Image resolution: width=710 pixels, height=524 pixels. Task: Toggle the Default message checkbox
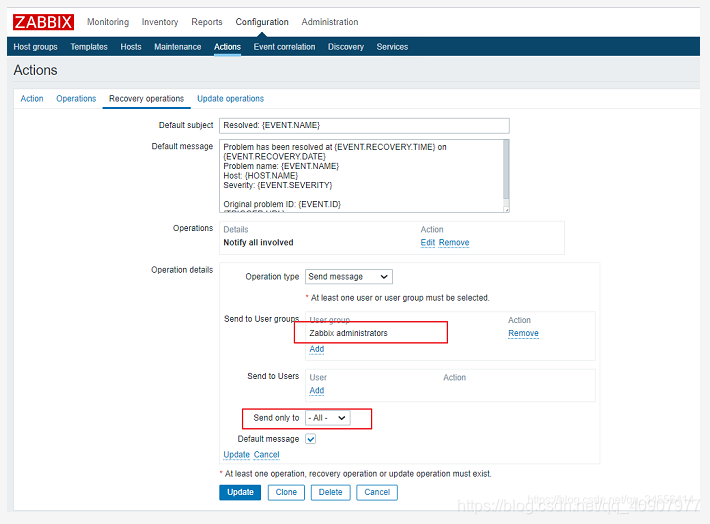[x=310, y=439]
